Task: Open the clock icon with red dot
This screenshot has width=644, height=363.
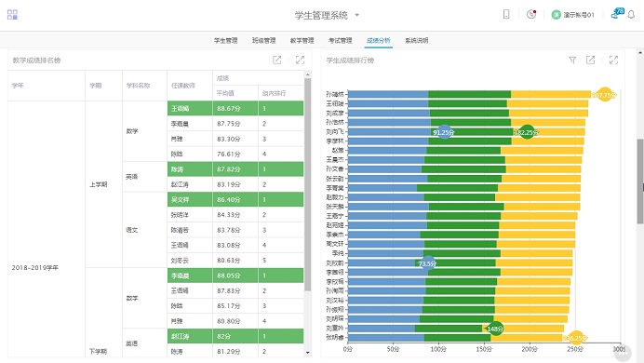Action: click(x=531, y=14)
